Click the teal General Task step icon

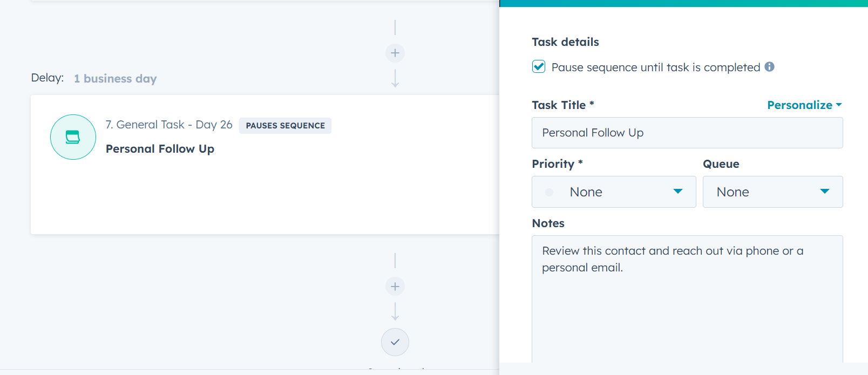point(73,137)
